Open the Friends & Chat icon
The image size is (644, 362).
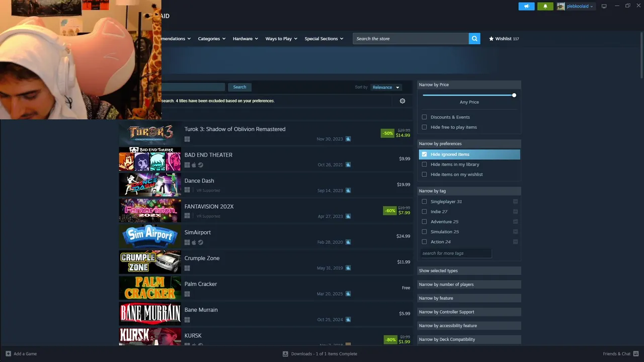[636, 354]
